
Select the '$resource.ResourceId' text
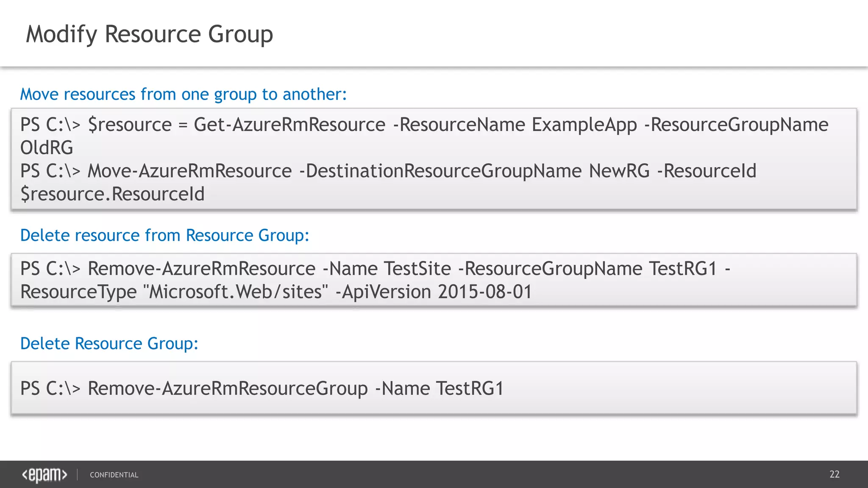pyautogui.click(x=112, y=194)
